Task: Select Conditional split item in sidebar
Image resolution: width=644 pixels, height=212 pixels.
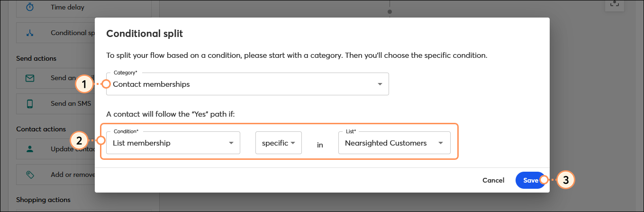Action: [x=55, y=33]
